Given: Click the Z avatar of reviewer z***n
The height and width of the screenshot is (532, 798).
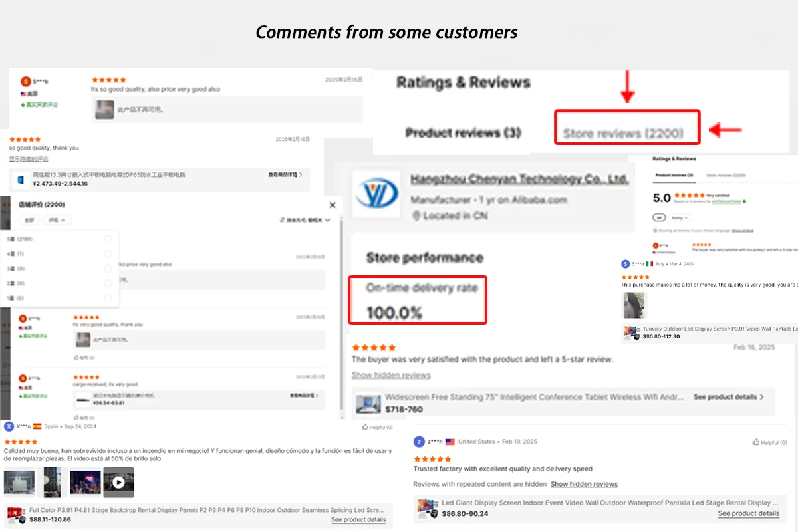Looking at the screenshot, I should click(419, 442).
